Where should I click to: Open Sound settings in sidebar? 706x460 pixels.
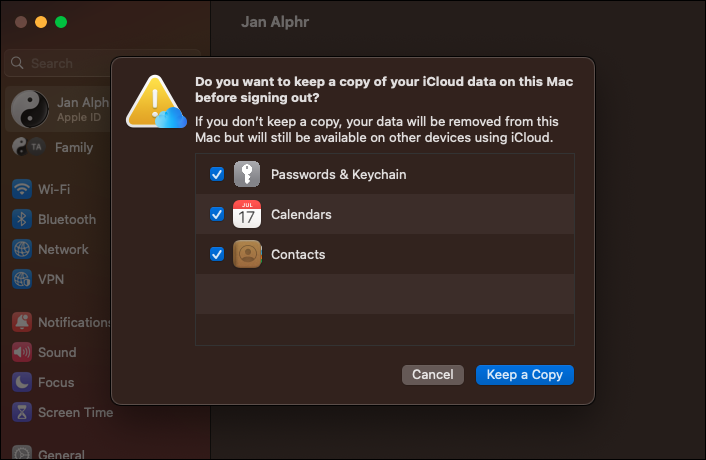(x=56, y=352)
